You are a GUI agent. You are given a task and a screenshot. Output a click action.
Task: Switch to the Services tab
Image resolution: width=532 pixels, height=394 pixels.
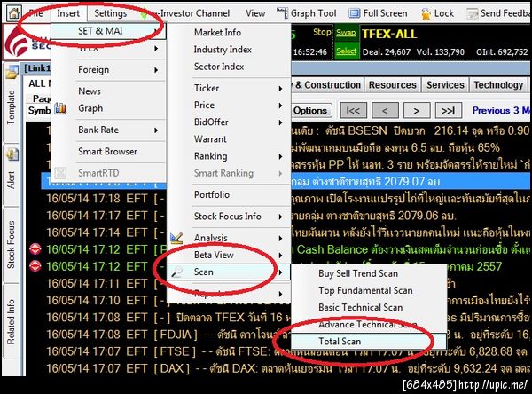(445, 85)
